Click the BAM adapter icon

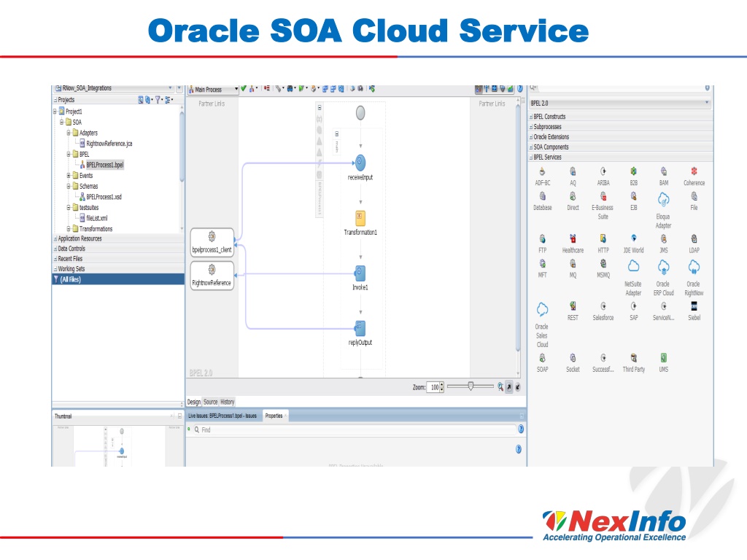tap(664, 172)
